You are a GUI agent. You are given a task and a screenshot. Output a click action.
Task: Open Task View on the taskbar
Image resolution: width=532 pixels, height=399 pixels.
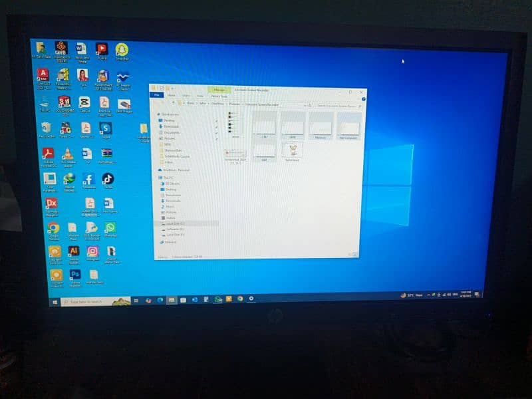[x=136, y=301]
